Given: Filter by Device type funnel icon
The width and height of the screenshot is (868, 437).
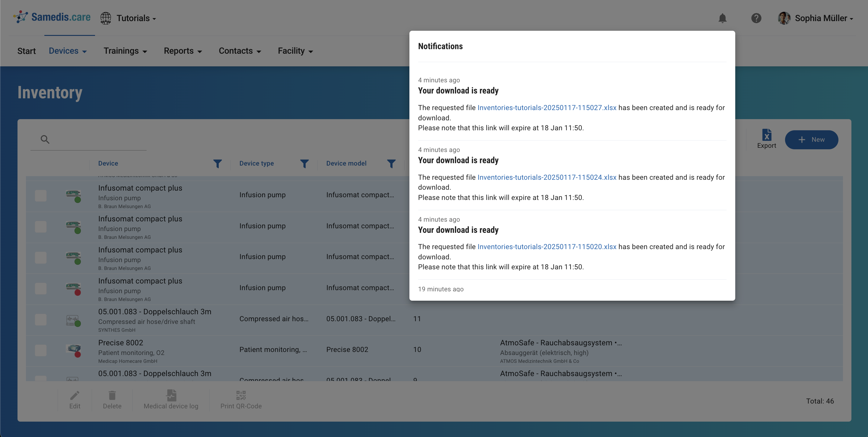Looking at the screenshot, I should tap(304, 164).
